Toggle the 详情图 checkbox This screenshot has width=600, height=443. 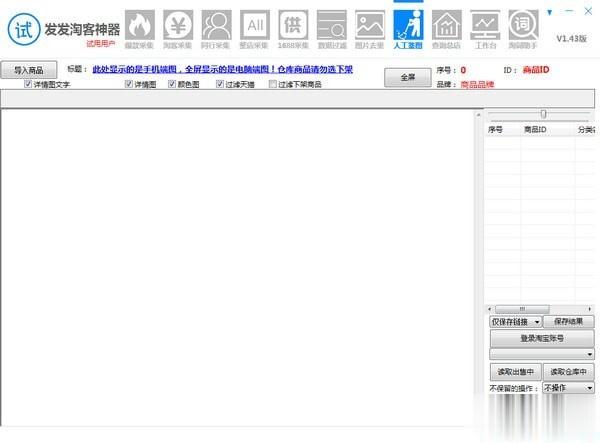(129, 84)
